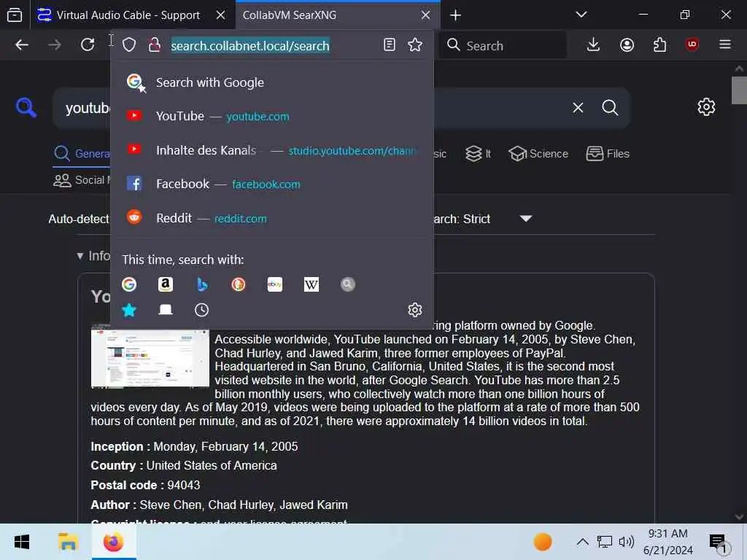Search this time with DuckDuckGo

239,284
